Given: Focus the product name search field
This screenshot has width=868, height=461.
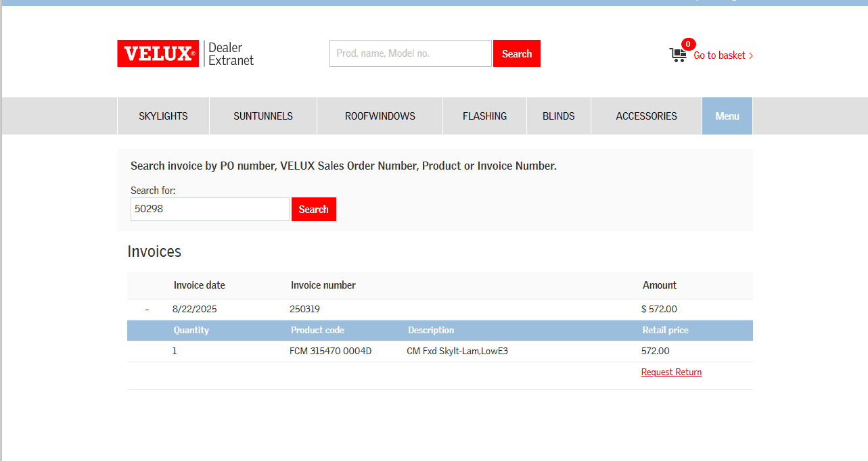Looking at the screenshot, I should click(411, 53).
